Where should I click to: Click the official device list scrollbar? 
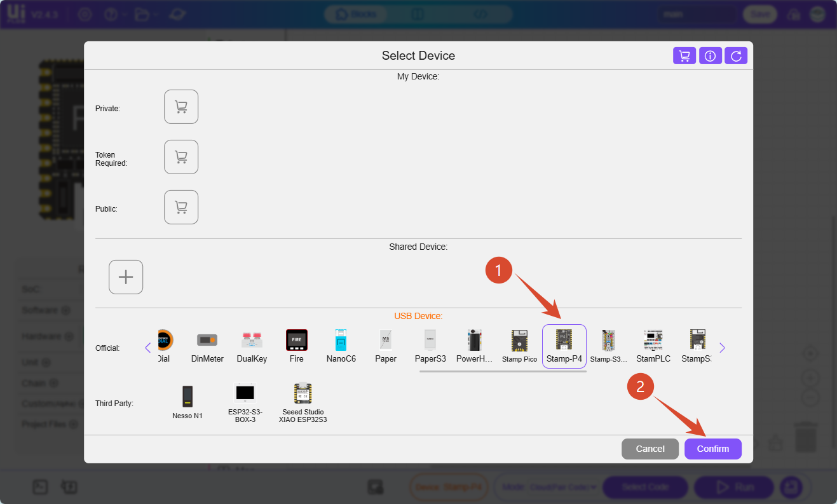(502, 371)
